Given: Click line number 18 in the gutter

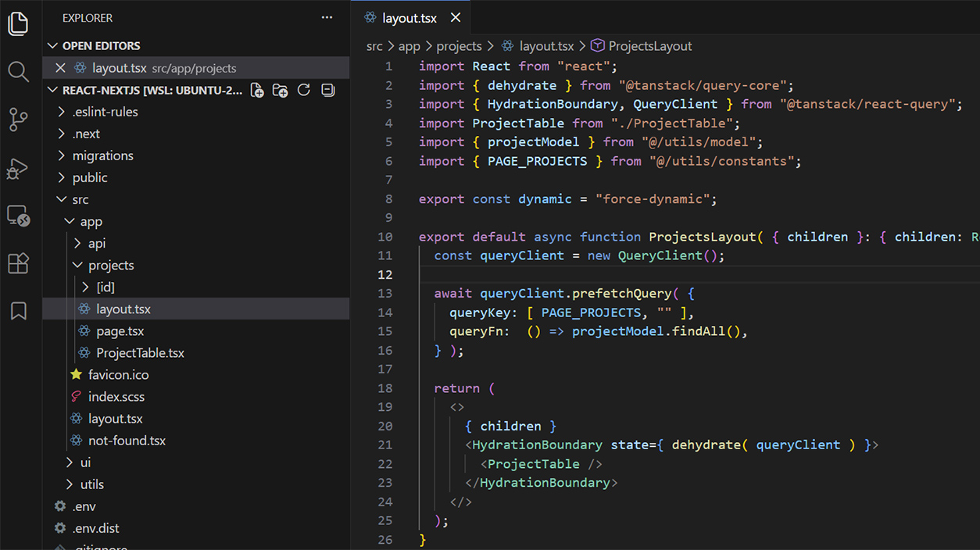Looking at the screenshot, I should pyautogui.click(x=384, y=388).
